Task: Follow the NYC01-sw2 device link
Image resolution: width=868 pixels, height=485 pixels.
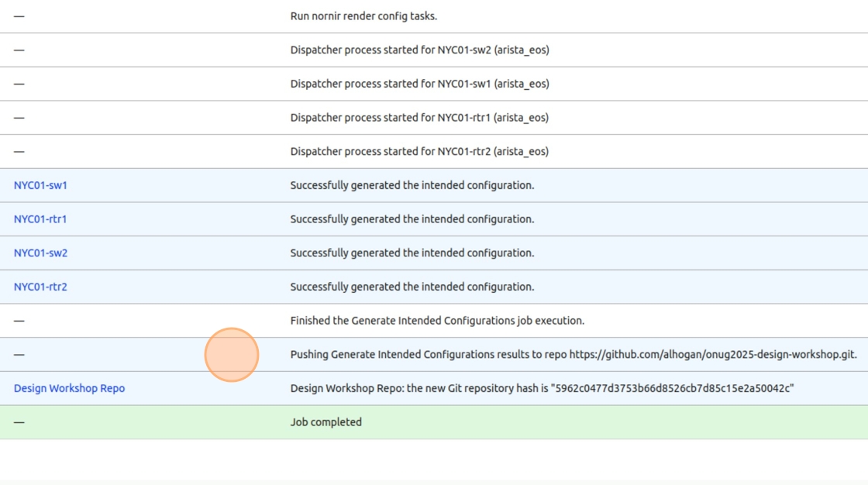Action: coord(40,253)
